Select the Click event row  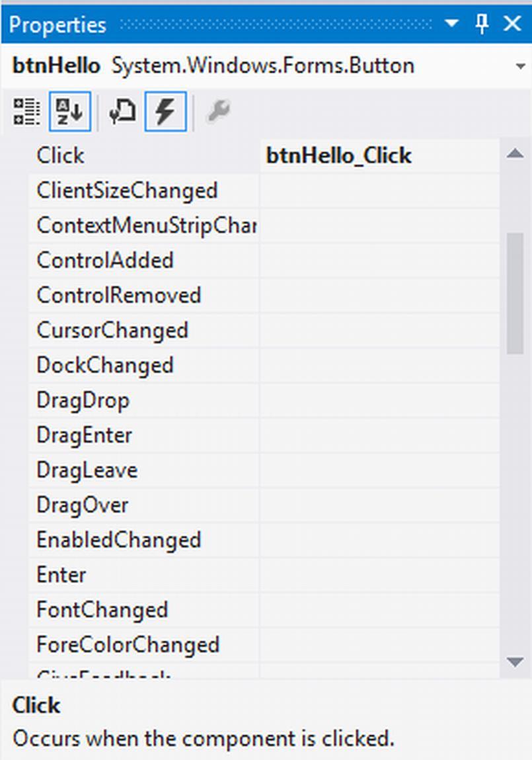click(x=264, y=156)
